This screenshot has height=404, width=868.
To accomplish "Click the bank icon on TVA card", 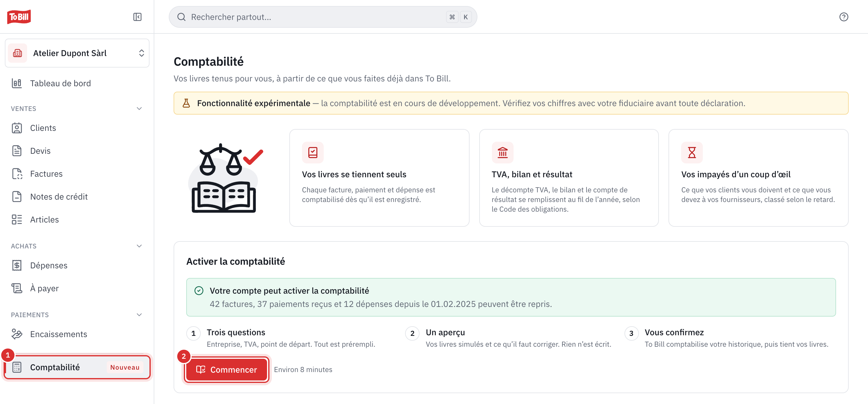I will 502,152.
